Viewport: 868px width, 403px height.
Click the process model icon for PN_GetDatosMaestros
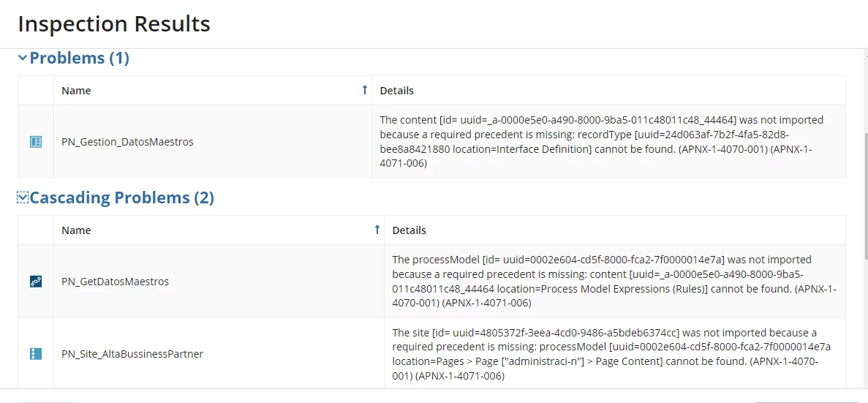point(35,281)
